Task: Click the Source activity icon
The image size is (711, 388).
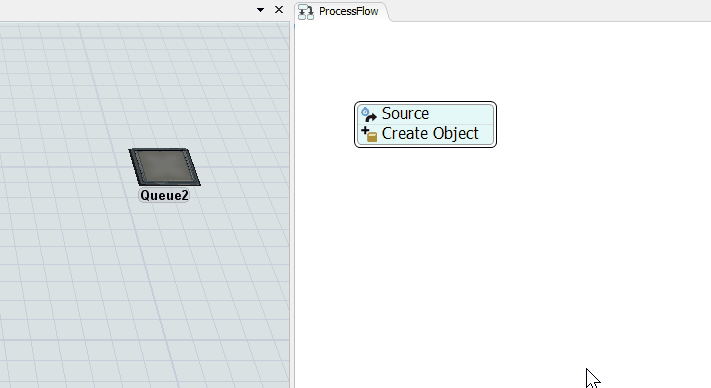Action: [369, 114]
